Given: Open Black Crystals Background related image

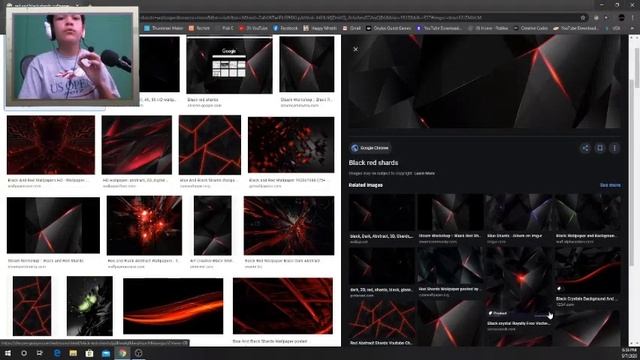Looking at the screenshot, I should (588, 271).
